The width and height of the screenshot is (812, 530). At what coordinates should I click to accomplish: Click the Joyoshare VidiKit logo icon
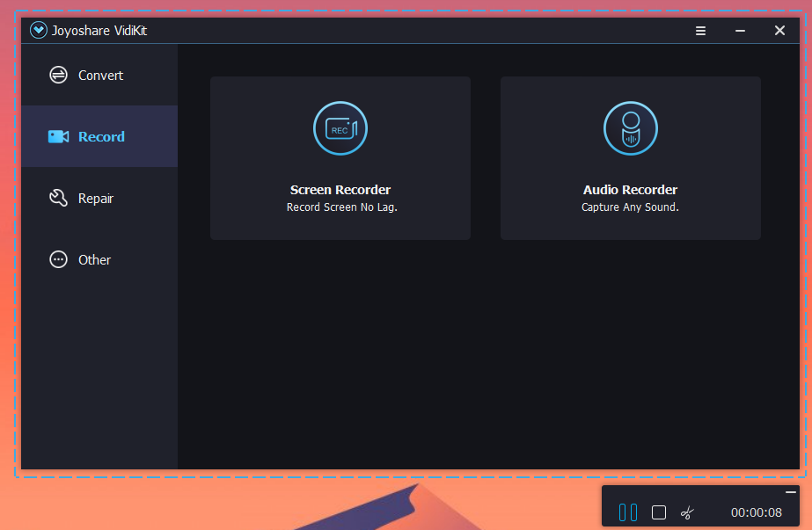pyautogui.click(x=39, y=31)
